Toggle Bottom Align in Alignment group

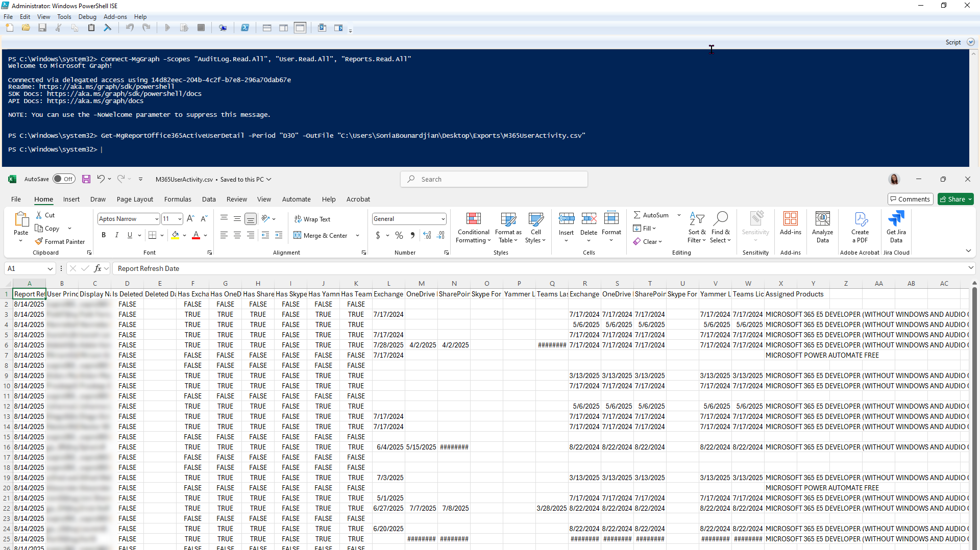pos(251,219)
